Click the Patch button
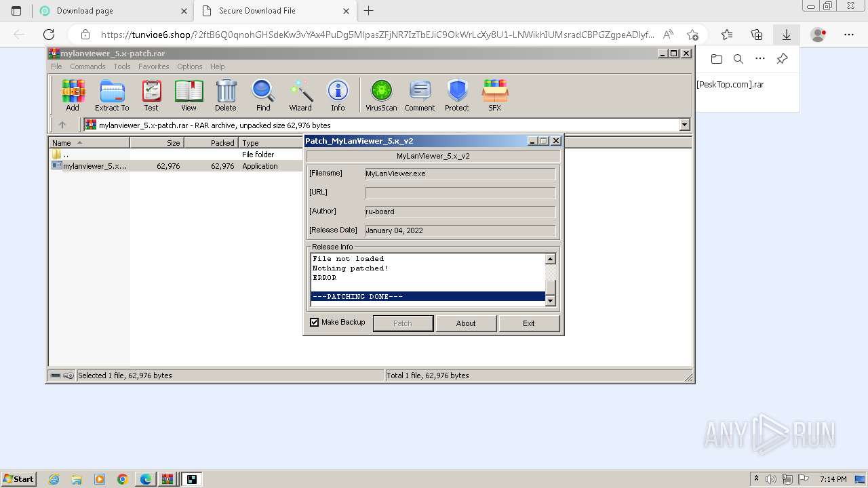The image size is (868, 488). 403,323
